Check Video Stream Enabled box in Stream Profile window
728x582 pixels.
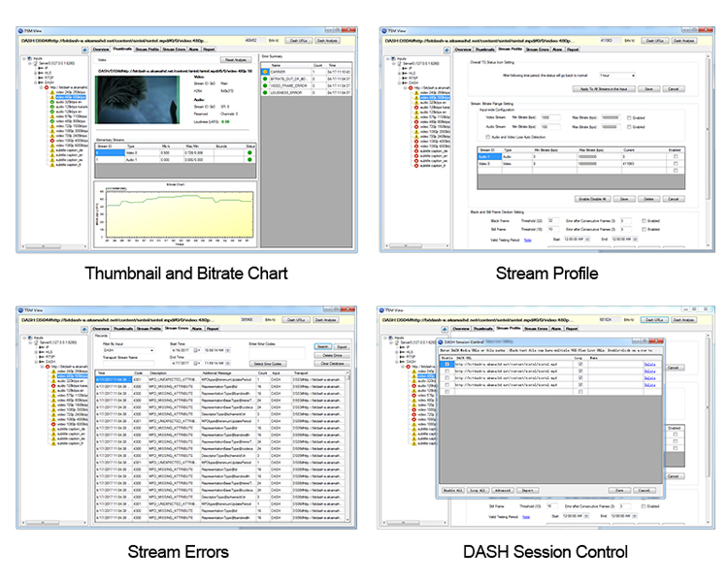[x=629, y=118]
